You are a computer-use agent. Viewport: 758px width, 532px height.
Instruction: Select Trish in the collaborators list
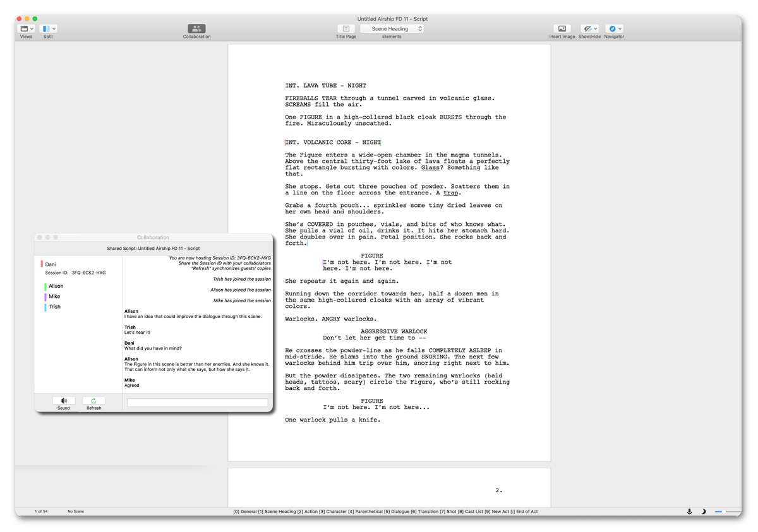(55, 307)
